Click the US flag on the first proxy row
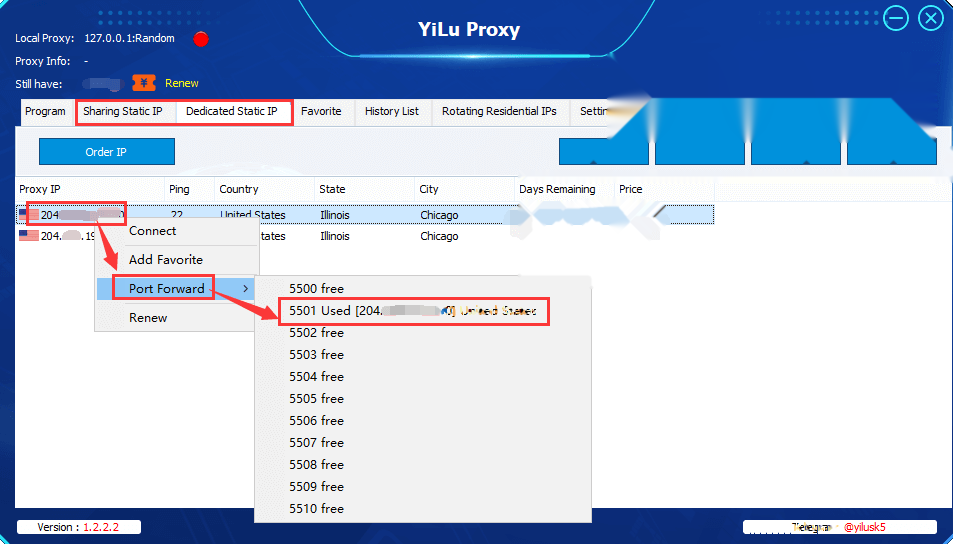This screenshot has width=953, height=544. 29,215
